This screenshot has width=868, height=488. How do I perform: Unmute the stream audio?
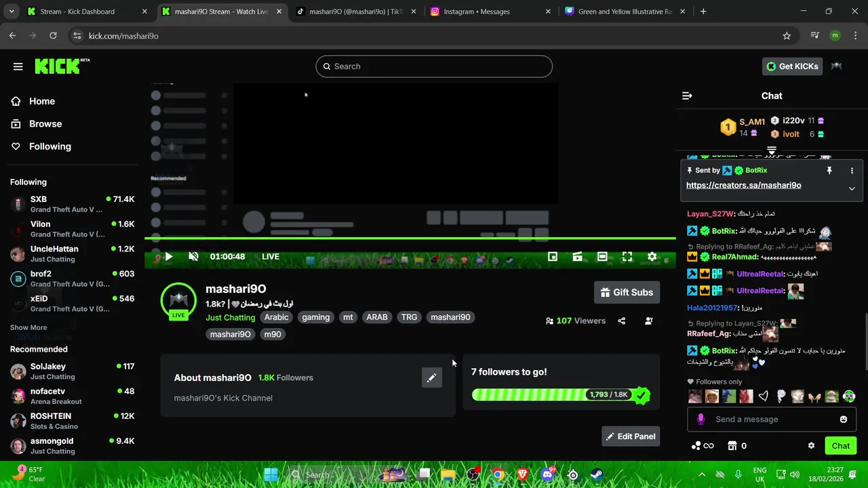(193, 256)
